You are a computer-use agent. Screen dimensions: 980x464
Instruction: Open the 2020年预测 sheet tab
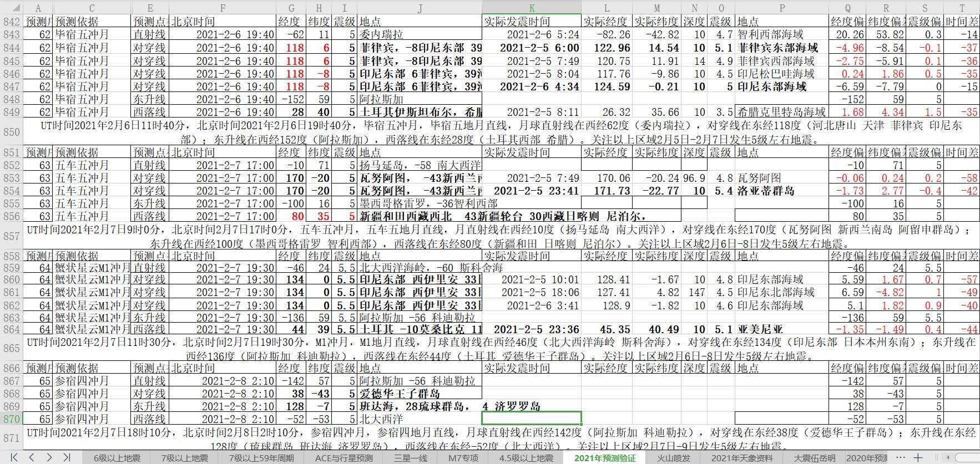pyautogui.click(x=867, y=458)
